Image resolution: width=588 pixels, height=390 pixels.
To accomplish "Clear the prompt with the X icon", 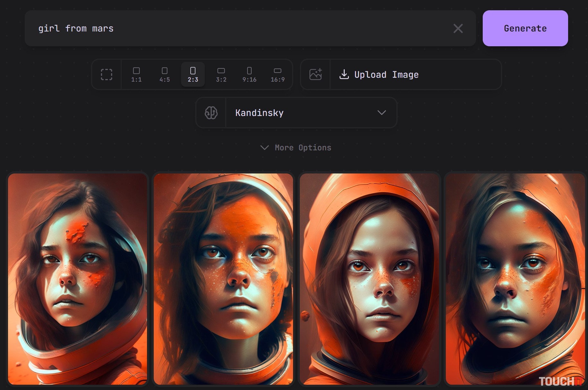I will [458, 29].
